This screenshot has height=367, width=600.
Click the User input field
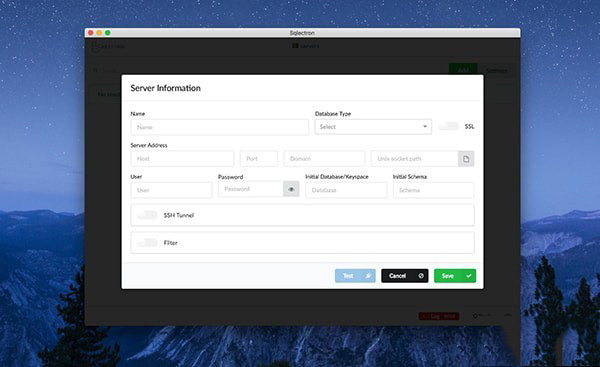click(171, 190)
